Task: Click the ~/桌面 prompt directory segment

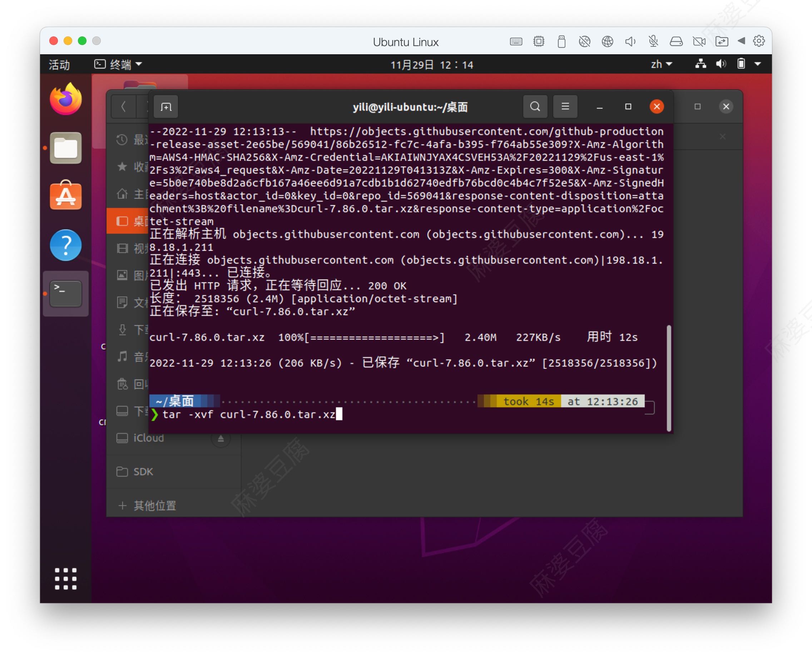Action: (x=175, y=401)
